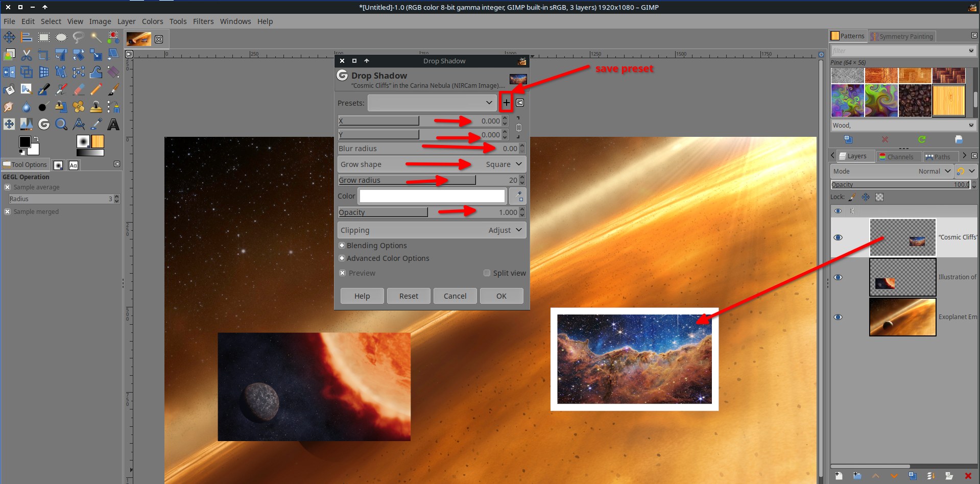Select the Rectangle Select tool

44,37
